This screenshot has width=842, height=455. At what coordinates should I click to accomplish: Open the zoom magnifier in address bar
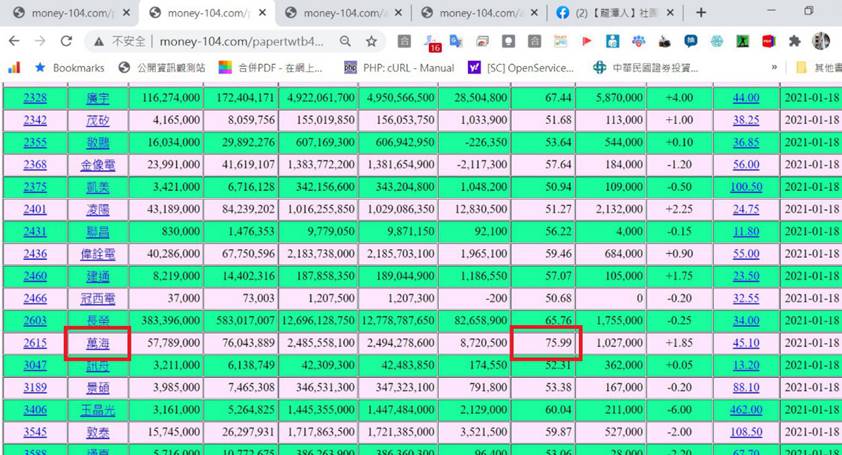point(345,42)
